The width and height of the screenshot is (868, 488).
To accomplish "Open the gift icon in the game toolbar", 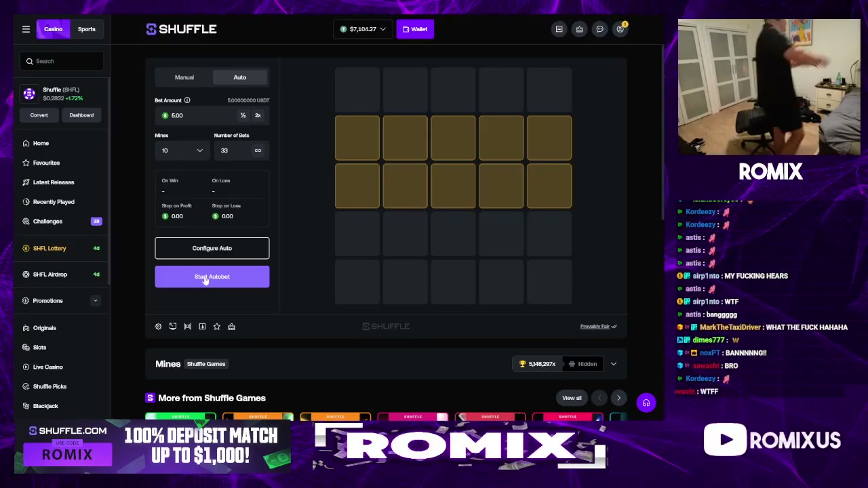I will (231, 327).
